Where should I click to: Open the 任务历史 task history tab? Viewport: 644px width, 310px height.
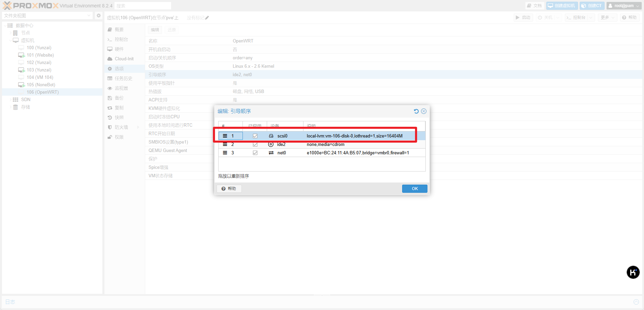pyautogui.click(x=125, y=79)
